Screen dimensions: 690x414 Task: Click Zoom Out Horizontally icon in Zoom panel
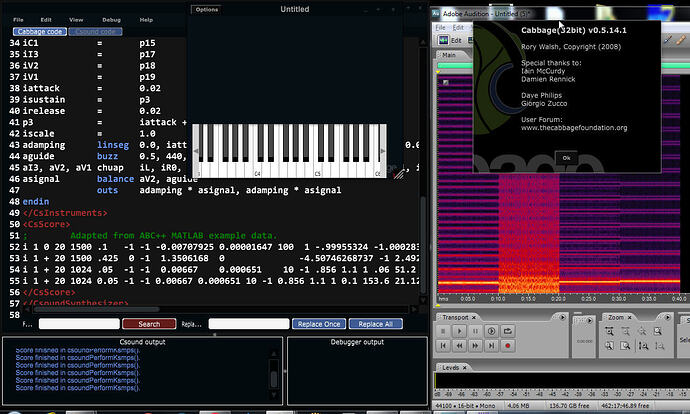coord(625,331)
